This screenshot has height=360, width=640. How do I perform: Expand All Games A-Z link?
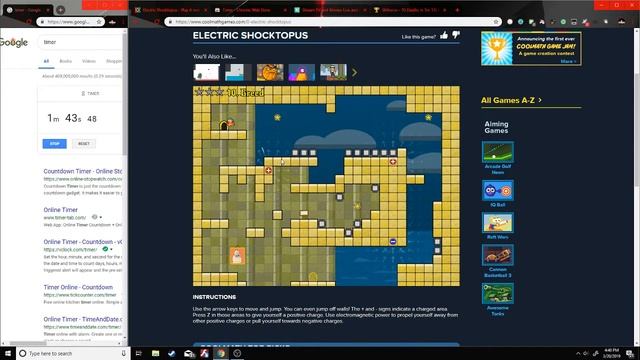[x=511, y=100]
